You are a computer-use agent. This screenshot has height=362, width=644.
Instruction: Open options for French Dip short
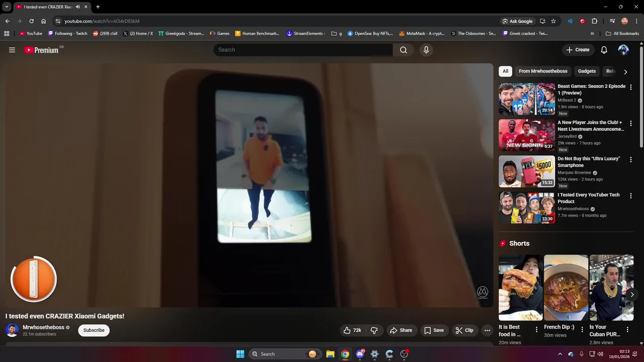tap(582, 330)
